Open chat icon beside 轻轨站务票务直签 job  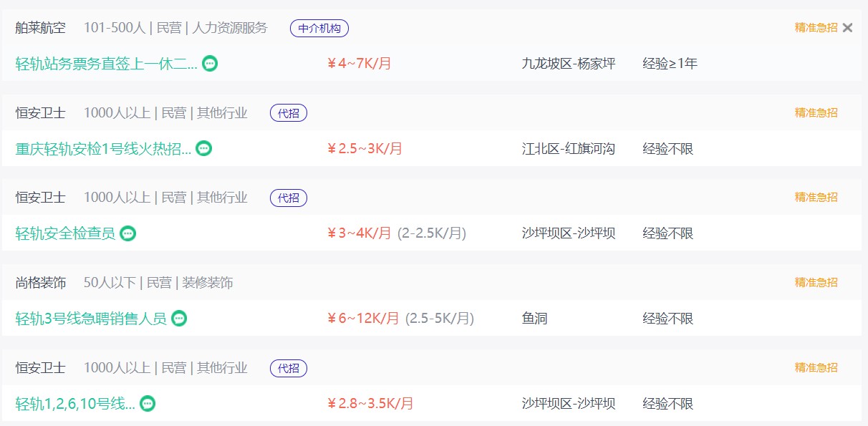tap(210, 64)
